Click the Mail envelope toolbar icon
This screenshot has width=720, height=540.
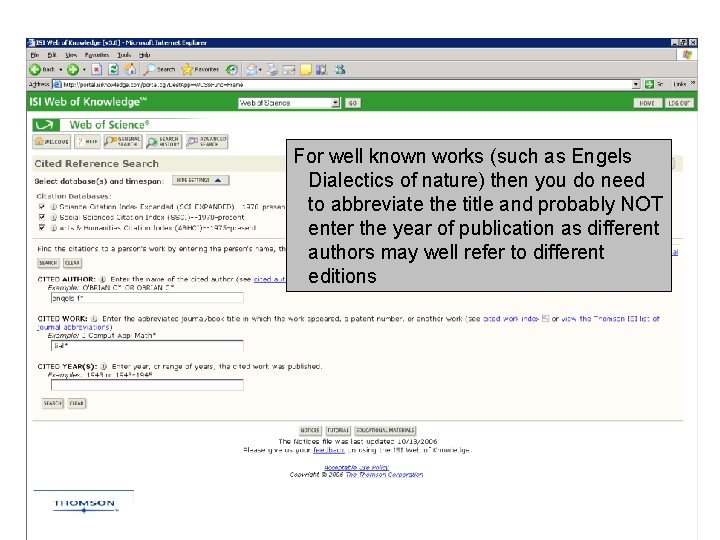click(x=252, y=70)
